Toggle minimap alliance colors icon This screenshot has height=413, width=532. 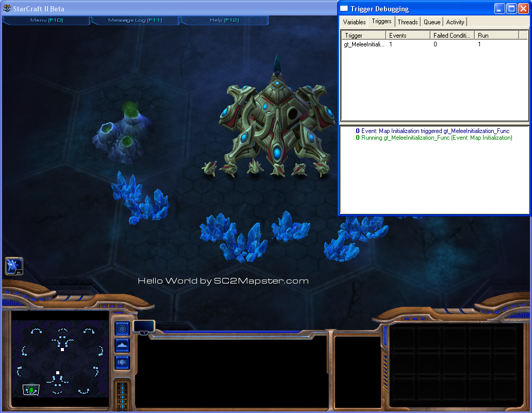[x=122, y=362]
